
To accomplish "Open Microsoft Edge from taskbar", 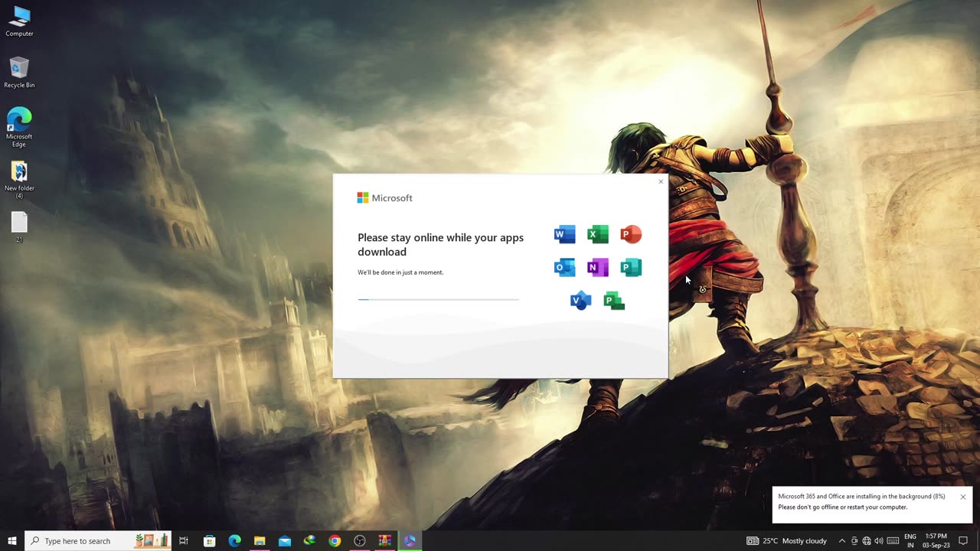I will point(234,541).
